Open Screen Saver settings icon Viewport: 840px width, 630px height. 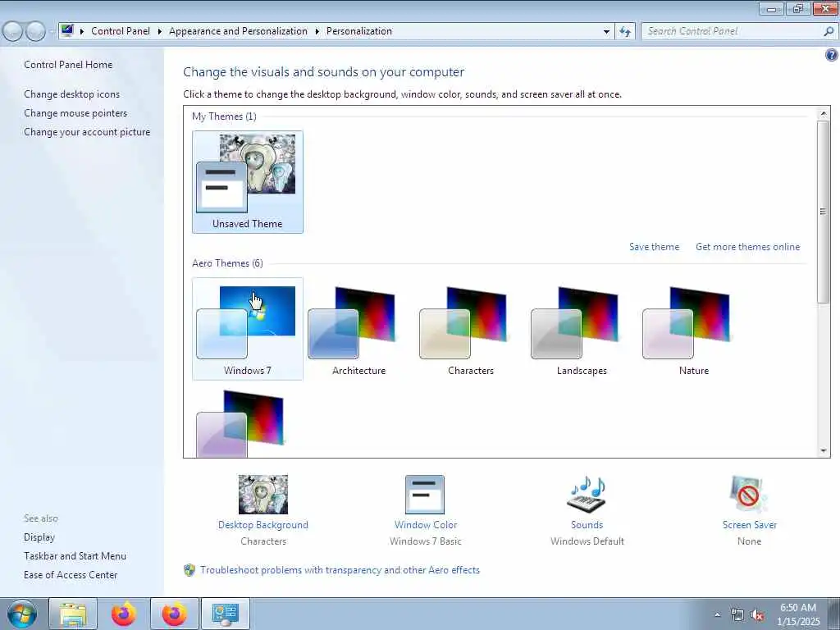click(748, 495)
